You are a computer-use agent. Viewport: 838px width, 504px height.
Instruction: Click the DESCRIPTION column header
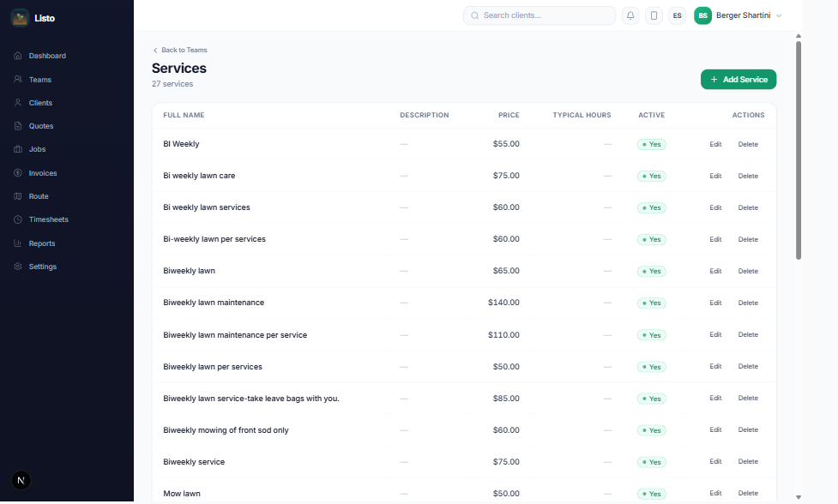pos(425,115)
